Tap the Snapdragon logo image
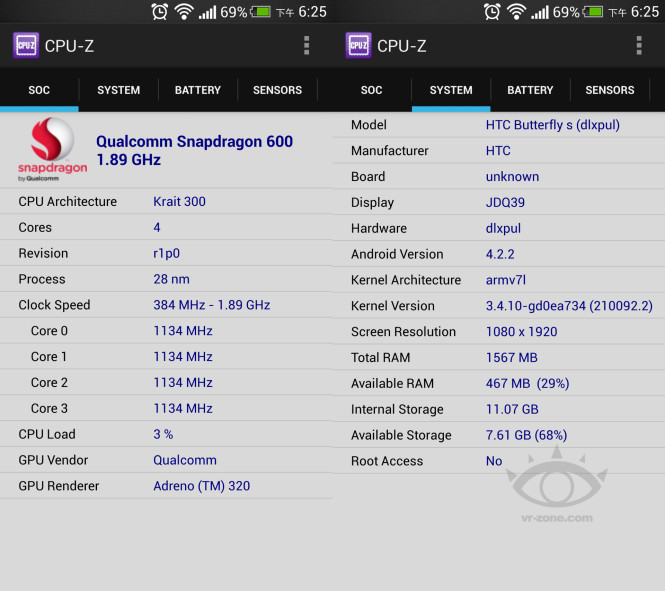 pyautogui.click(x=53, y=149)
